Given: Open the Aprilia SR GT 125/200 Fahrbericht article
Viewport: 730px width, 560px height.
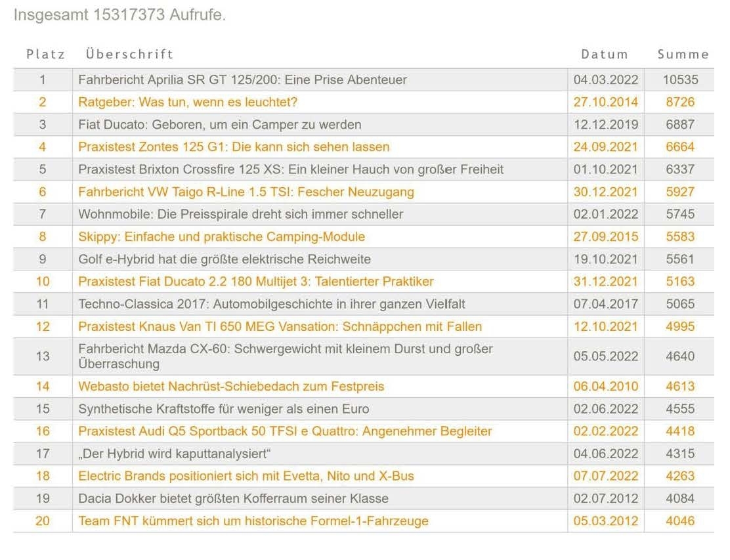Looking at the screenshot, I should click(x=242, y=80).
